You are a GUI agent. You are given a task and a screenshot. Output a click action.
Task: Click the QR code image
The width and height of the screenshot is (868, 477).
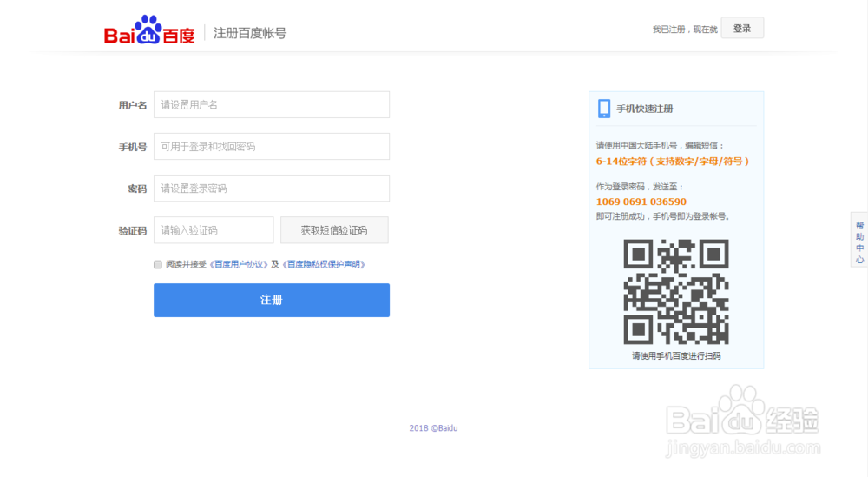[676, 292]
